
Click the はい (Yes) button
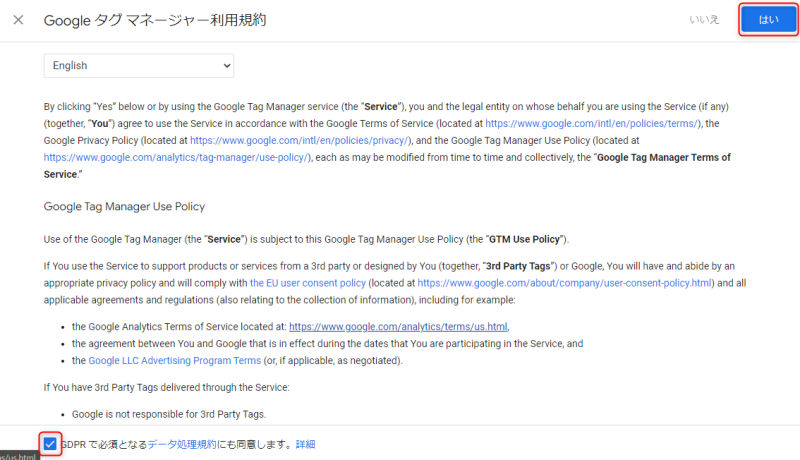768,20
